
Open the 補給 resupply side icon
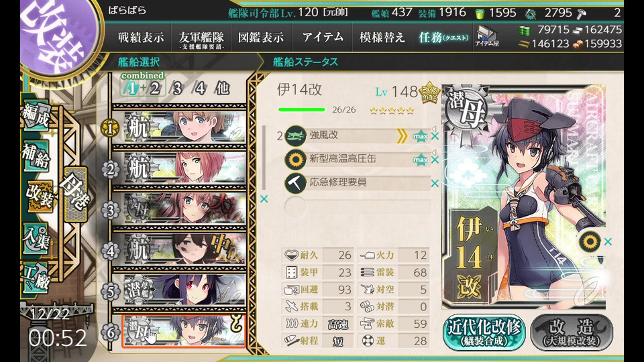coord(37,156)
